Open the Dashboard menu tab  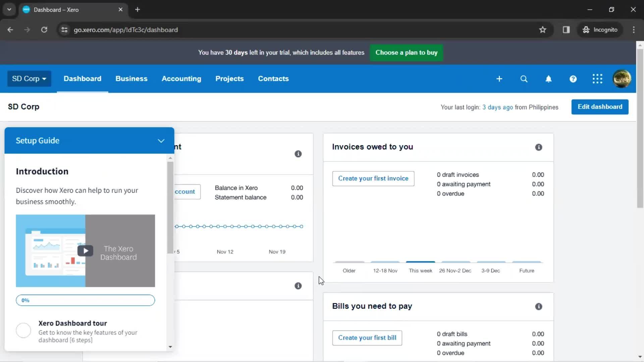click(x=83, y=79)
